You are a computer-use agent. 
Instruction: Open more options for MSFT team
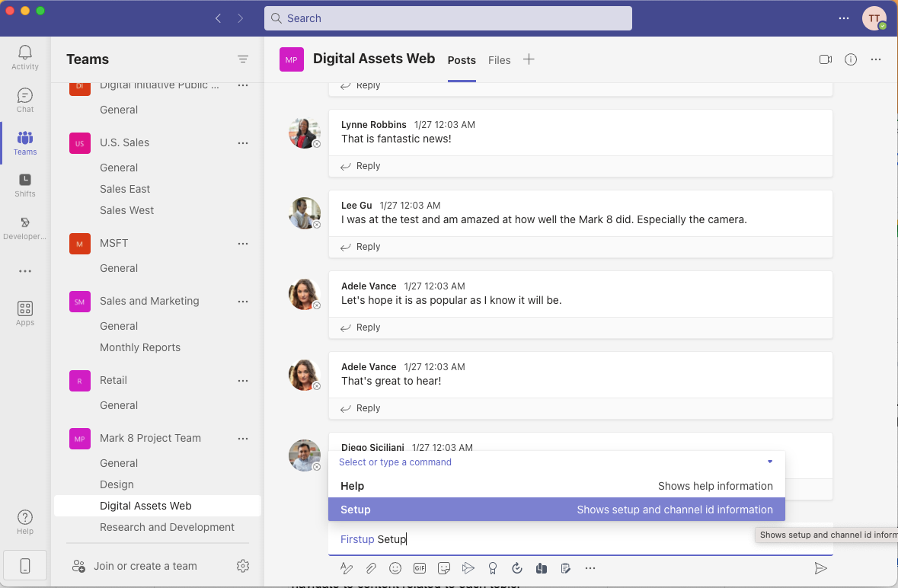click(243, 243)
